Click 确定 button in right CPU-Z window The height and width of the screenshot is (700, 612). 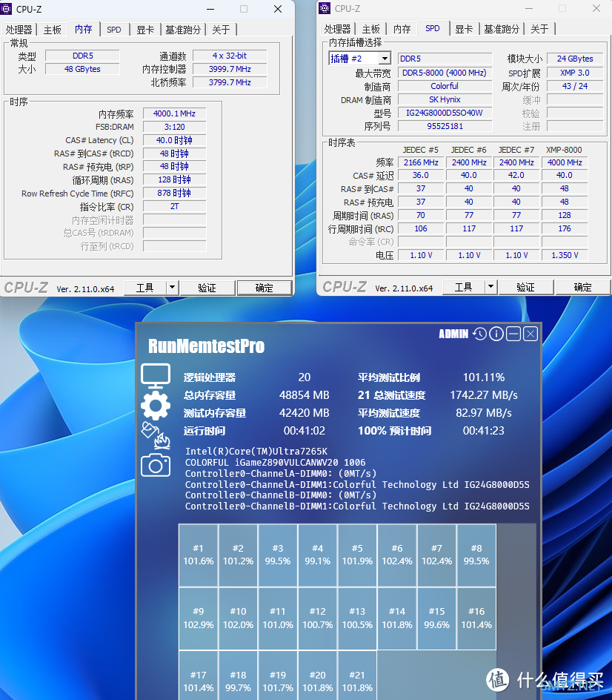tap(582, 287)
